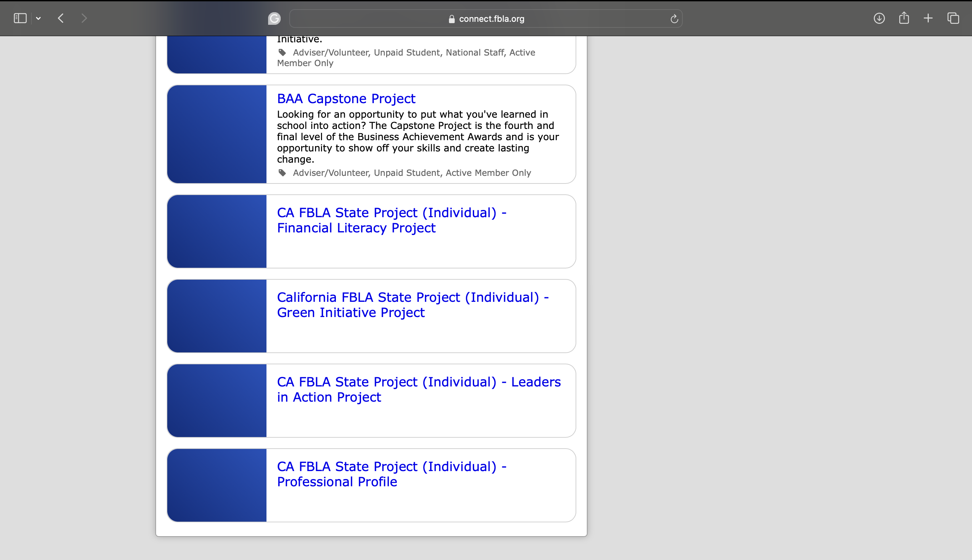The width and height of the screenshot is (972, 560).
Task: Click the Professional Profile blue thumbnail
Action: pyautogui.click(x=217, y=485)
